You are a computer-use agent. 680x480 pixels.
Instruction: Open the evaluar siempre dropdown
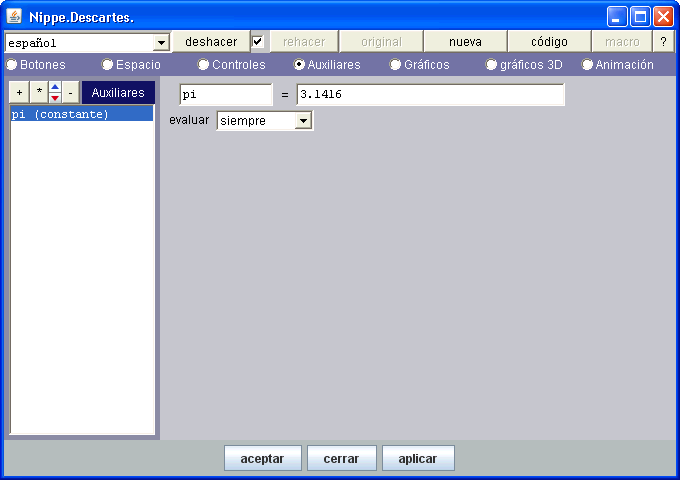(x=265, y=121)
